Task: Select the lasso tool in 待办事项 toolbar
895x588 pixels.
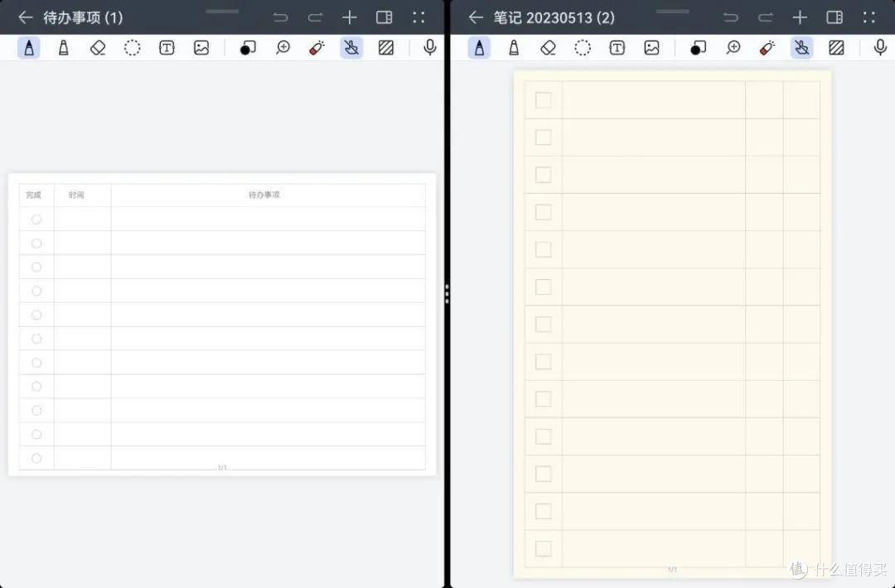Action: coord(132,48)
